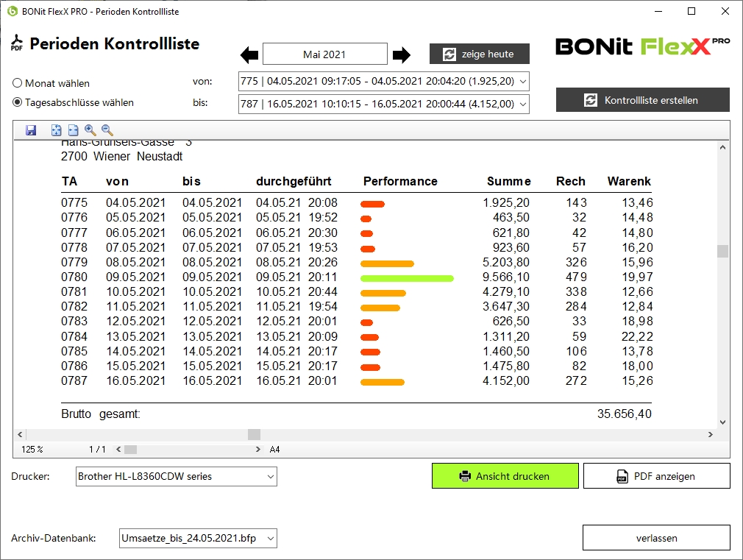Click 'Kontrollliste erstellen' button
Viewport: 743px width, 560px height.
pos(642,100)
